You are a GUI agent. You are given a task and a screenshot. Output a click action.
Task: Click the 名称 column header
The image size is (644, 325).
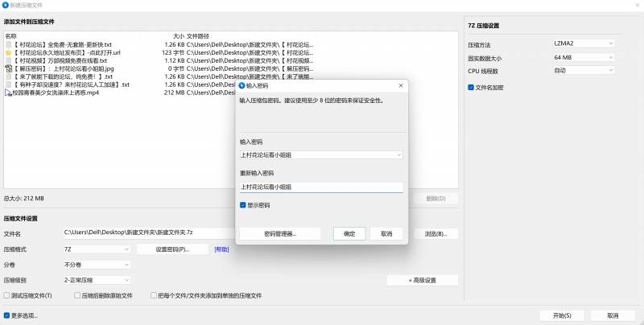[10, 36]
